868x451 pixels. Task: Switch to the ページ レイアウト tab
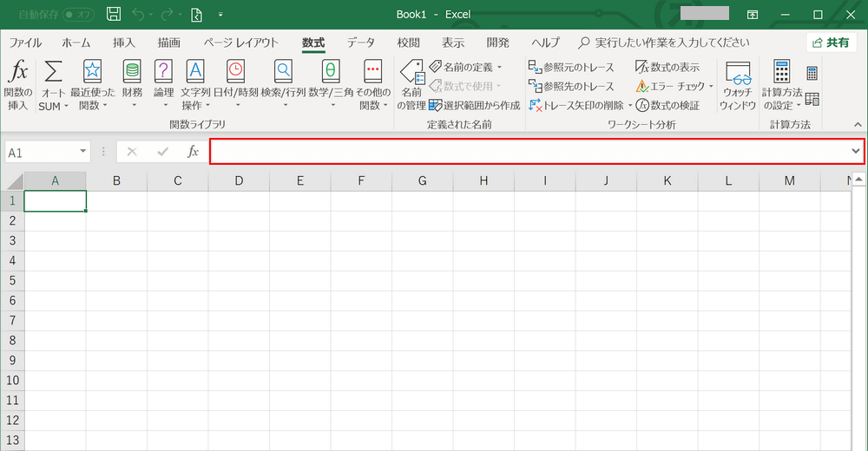pos(240,42)
